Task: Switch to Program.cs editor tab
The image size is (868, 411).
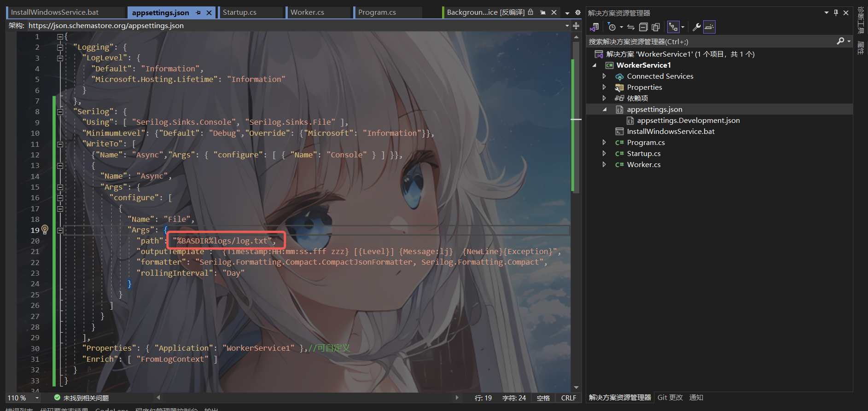Action: click(x=388, y=12)
